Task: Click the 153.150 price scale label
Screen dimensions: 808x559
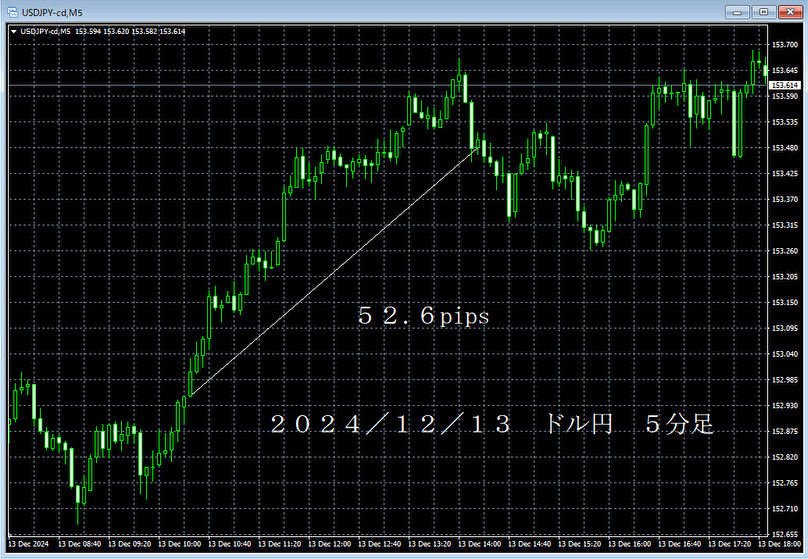Action: click(x=785, y=302)
